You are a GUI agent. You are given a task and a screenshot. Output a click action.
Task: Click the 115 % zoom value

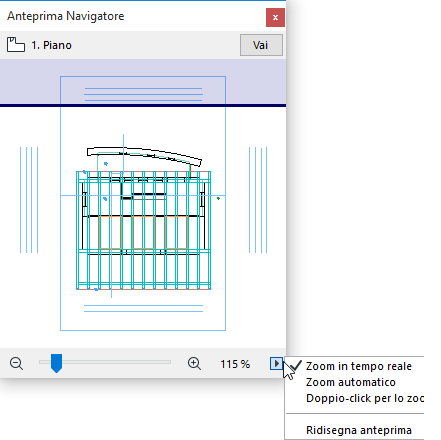click(235, 364)
